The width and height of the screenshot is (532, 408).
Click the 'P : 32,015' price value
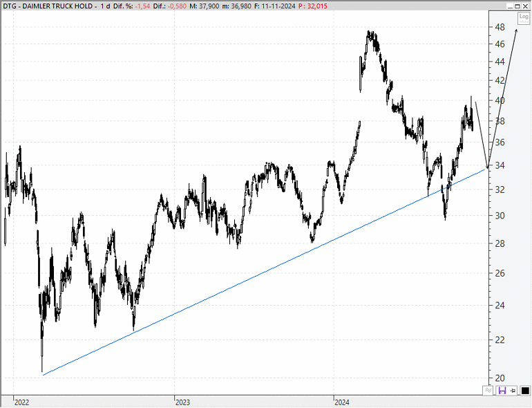(313, 6)
